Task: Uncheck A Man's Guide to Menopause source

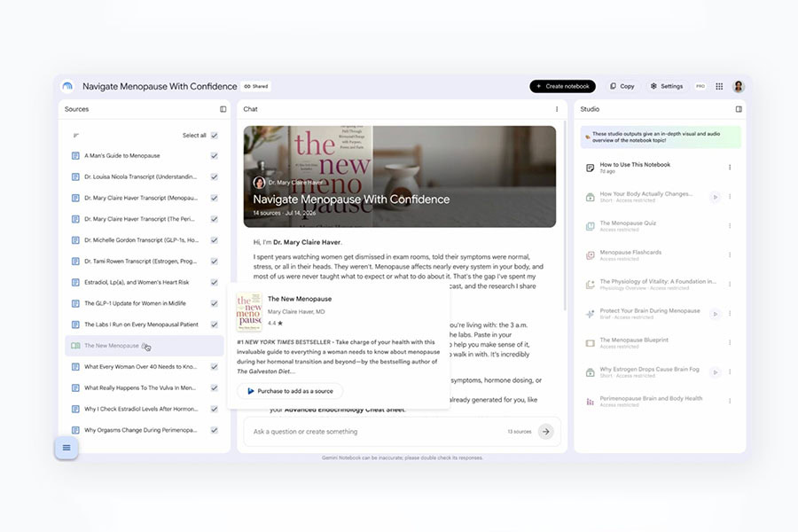Action: (215, 156)
